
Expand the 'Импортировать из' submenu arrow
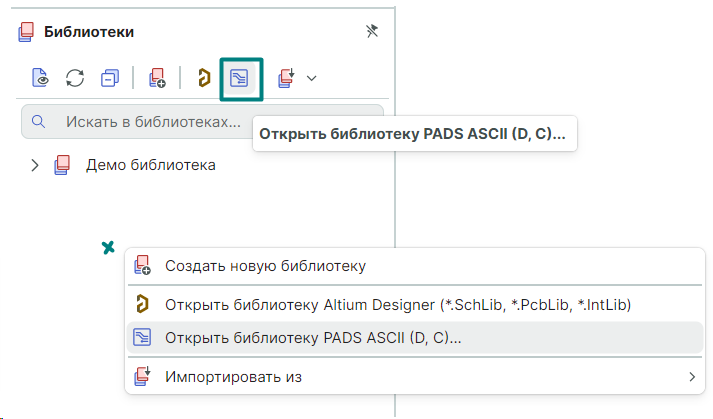pyautogui.click(x=691, y=377)
